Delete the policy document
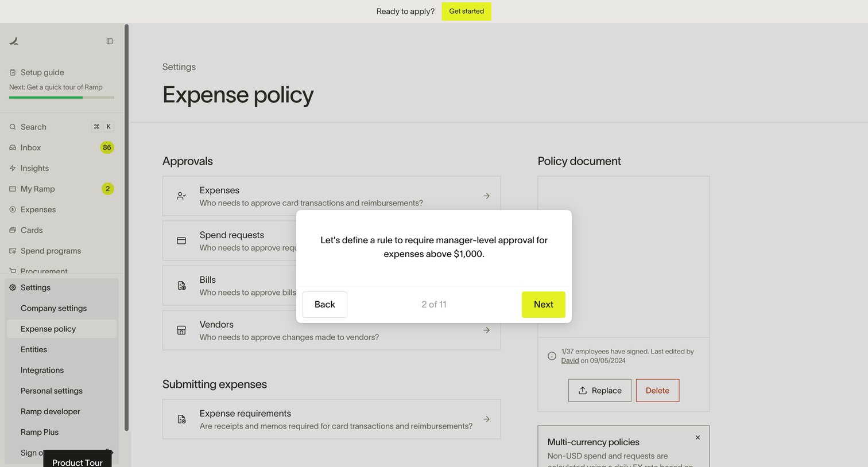Image resolution: width=868 pixels, height=467 pixels. 657,391
